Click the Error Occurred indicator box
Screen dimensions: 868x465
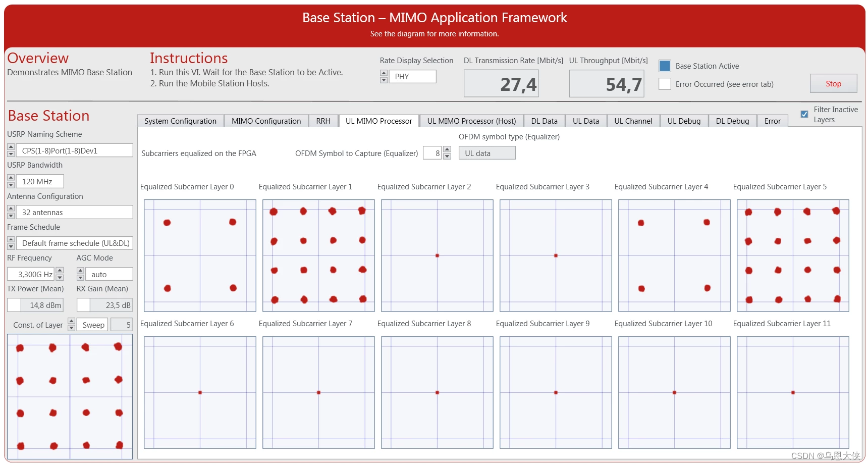[665, 84]
